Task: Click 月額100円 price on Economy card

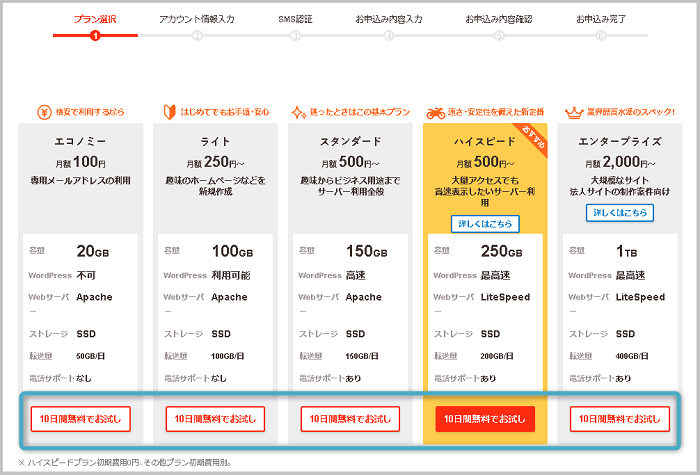Action: (x=80, y=162)
